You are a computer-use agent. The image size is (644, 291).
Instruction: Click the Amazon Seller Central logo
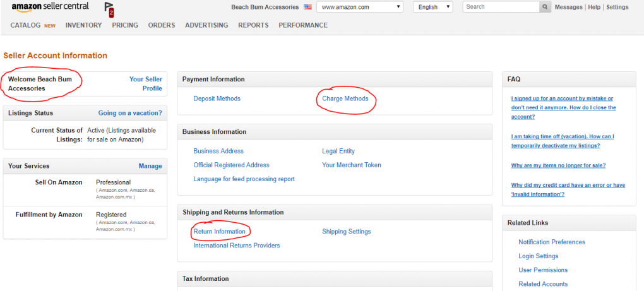[x=50, y=7]
